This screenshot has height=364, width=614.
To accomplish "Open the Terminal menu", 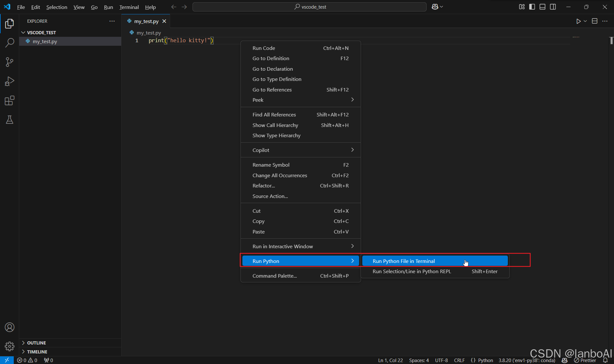I will pyautogui.click(x=129, y=7).
